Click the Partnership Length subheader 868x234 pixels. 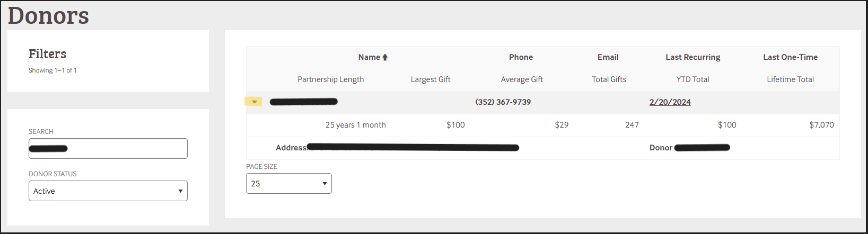click(330, 79)
